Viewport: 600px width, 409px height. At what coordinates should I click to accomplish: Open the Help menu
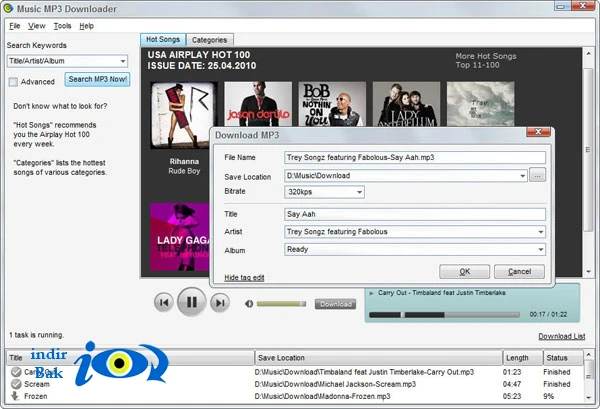(86, 26)
